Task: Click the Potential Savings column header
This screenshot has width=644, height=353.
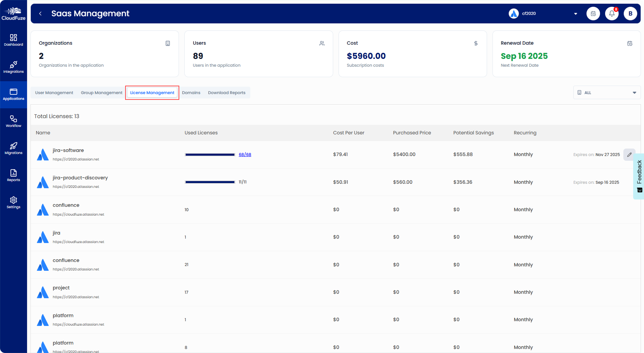Action: 474,133
